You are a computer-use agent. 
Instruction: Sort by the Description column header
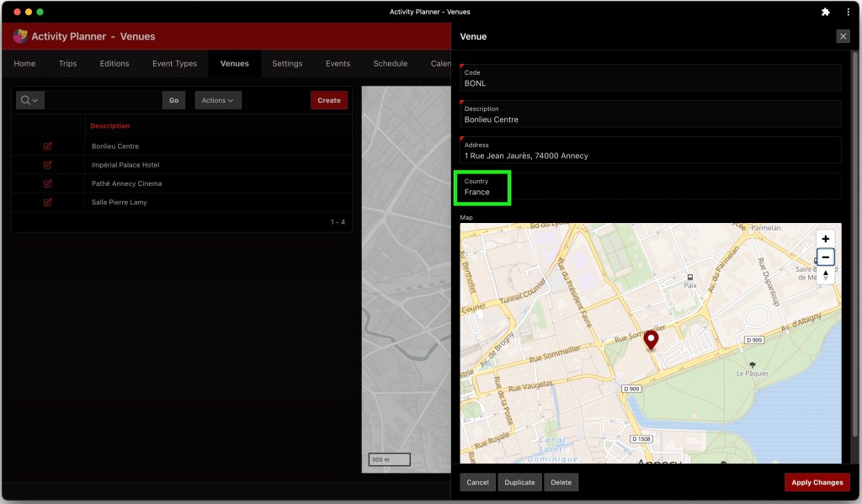click(x=110, y=126)
